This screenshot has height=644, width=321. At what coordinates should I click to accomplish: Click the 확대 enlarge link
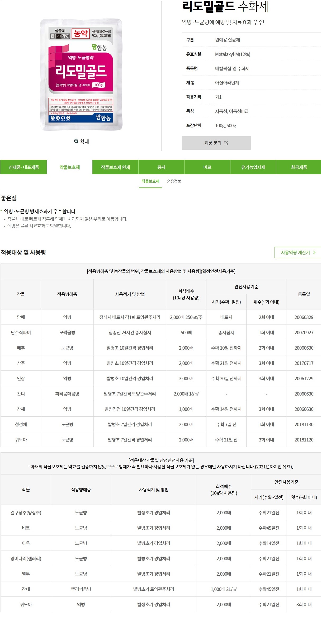[81, 141]
